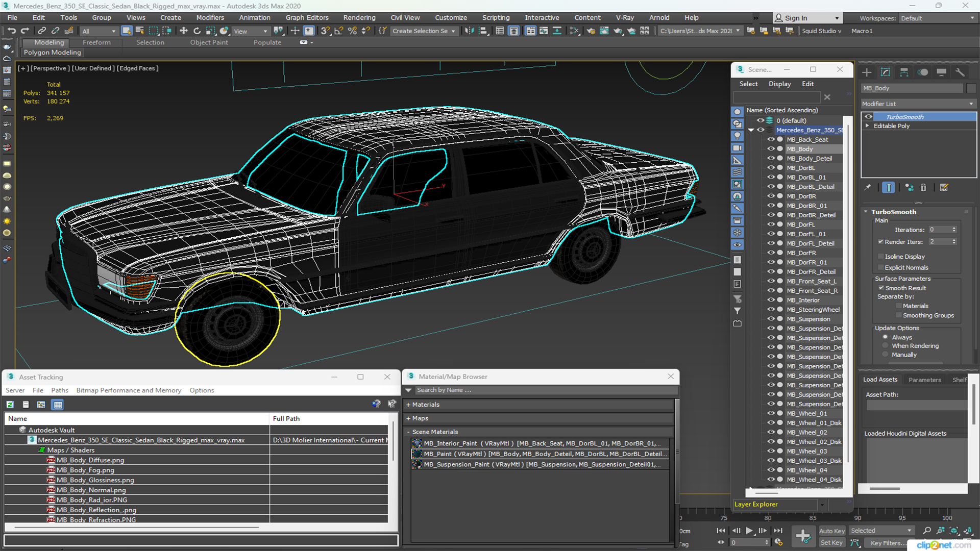This screenshot has width=980, height=551.
Task: Click Remove modifier trash icon
Action: (x=923, y=188)
